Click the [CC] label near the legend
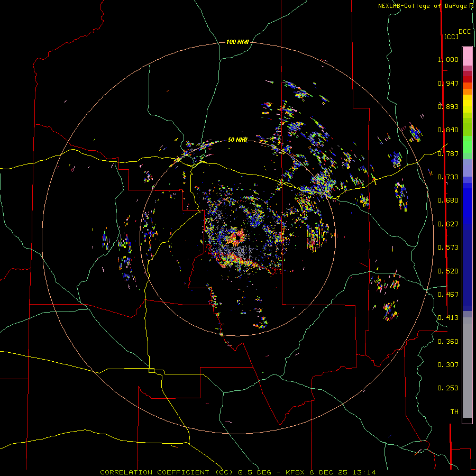Screen dimensions: 476x476 click(451, 36)
